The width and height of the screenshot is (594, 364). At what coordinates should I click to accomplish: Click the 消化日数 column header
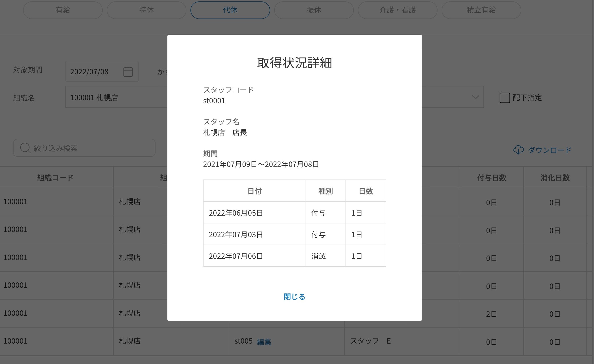(555, 178)
